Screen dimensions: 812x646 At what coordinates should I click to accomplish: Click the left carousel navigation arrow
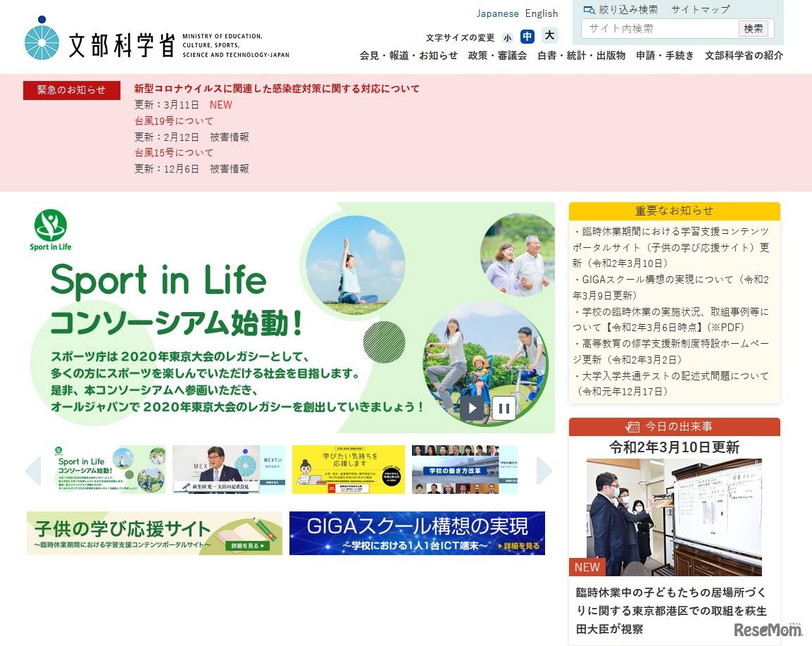tap(32, 471)
